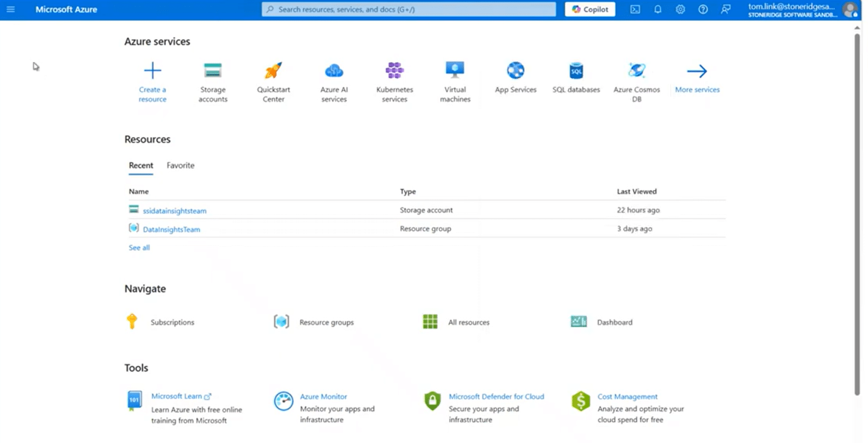Screen dimensions: 868x443
Task: Launch the Copilot button
Action: pos(590,9)
